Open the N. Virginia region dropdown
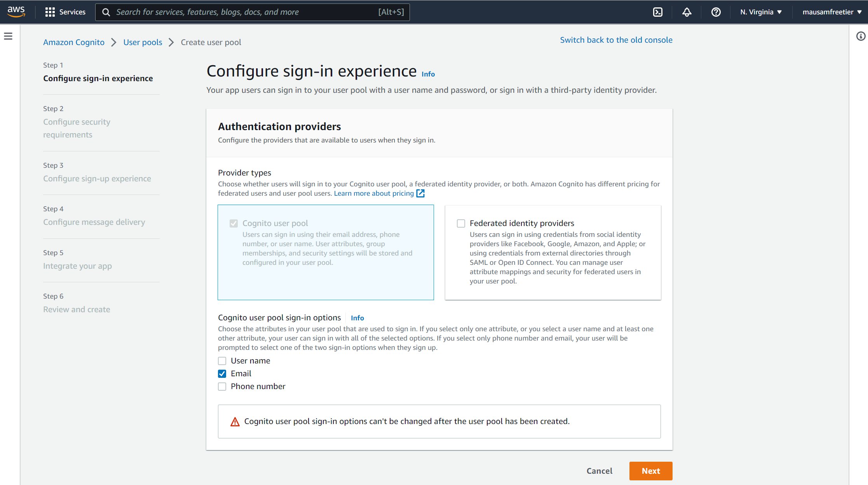 760,12
